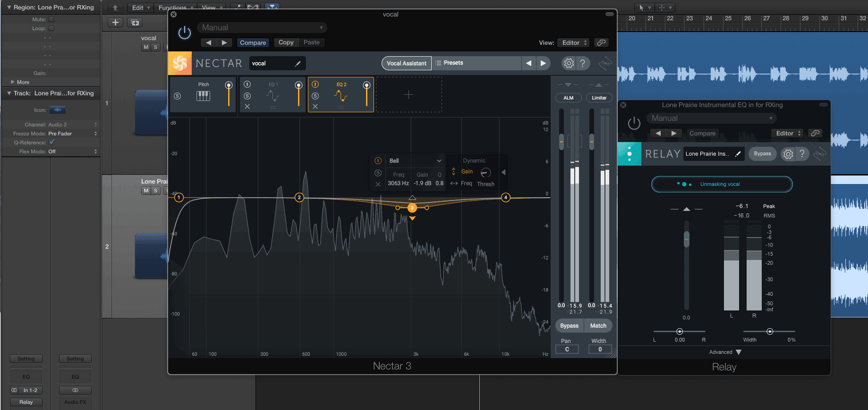Select the EQ 1 curve icon
The width and height of the screenshot is (868, 410).
coord(272,96)
